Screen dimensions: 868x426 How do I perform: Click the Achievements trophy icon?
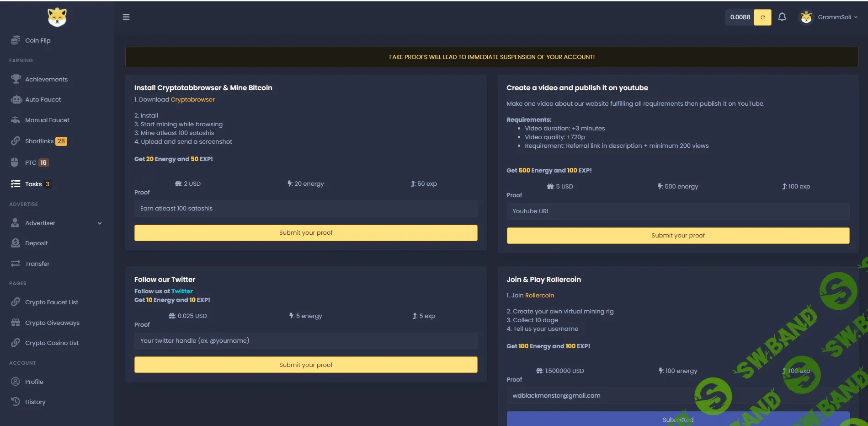[x=16, y=79]
